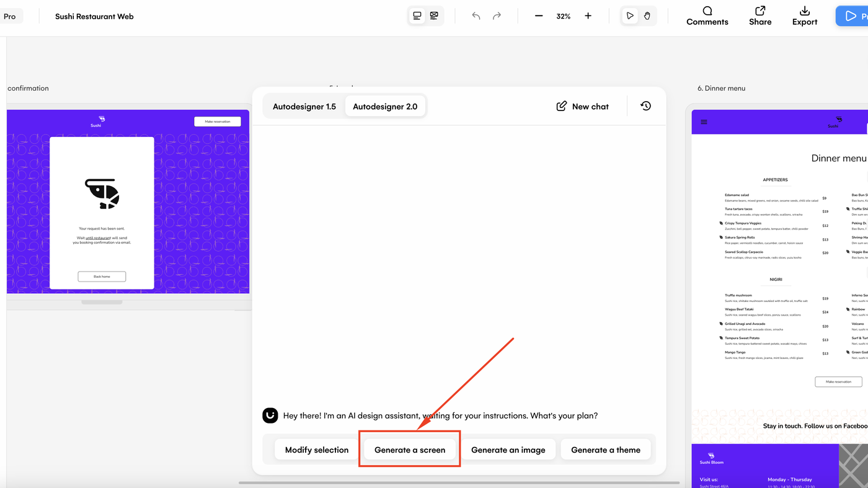Zoom in with the plus button
The height and width of the screenshot is (488, 868).
(588, 16)
